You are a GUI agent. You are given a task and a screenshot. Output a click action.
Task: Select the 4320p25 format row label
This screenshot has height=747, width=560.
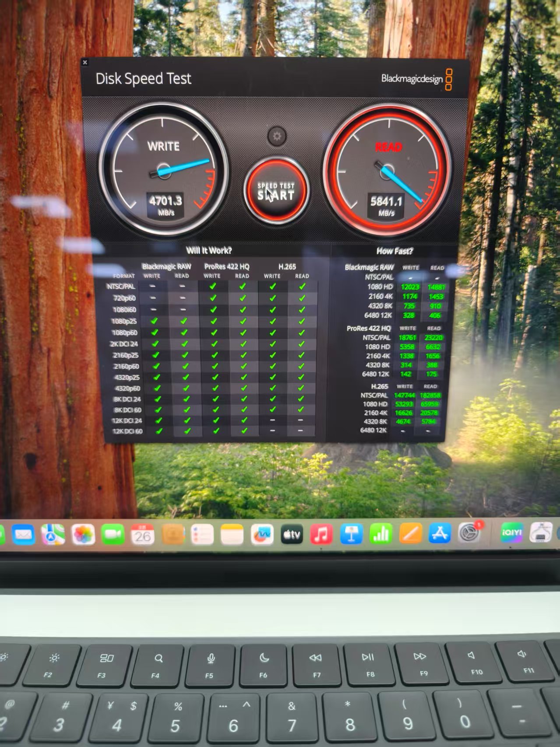127,377
